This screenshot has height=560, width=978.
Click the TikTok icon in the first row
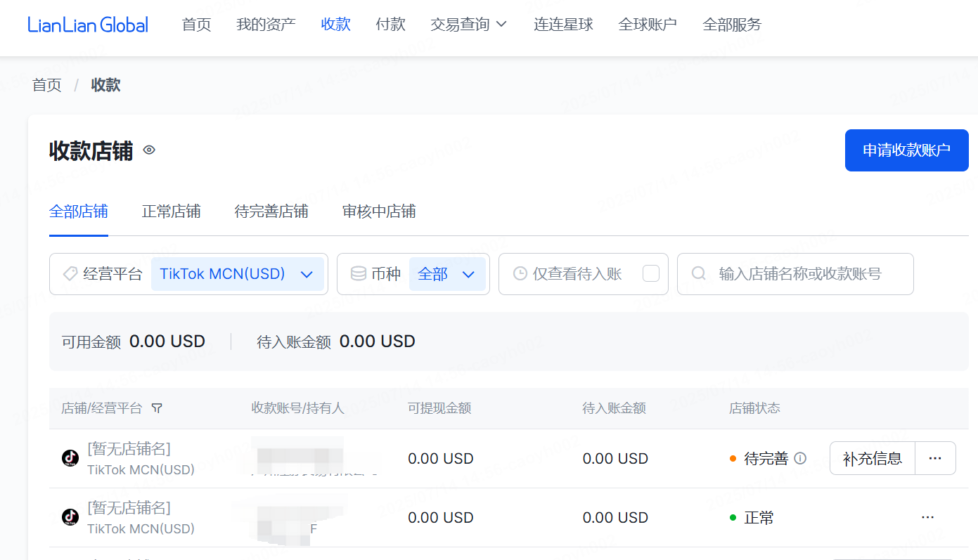(x=70, y=458)
